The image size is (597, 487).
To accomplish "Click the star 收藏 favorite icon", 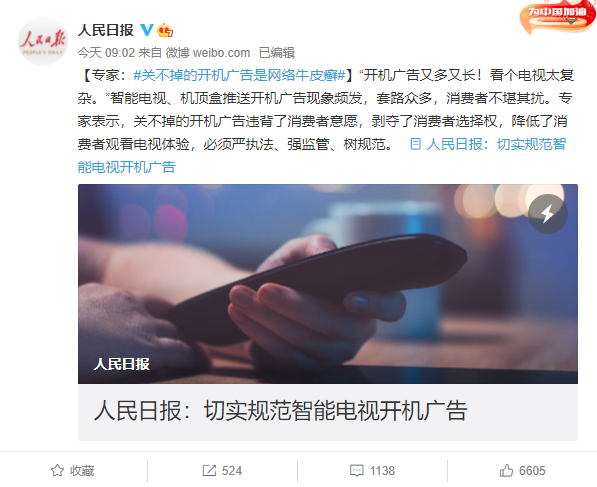I will pyautogui.click(x=57, y=471).
